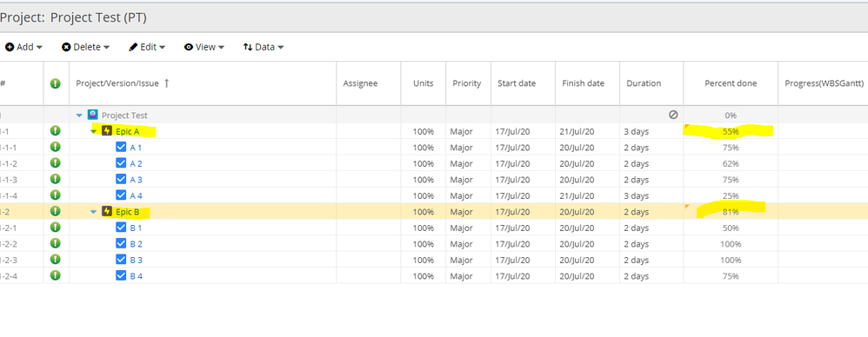The image size is (868, 337).
Task: Click the green status icon in the B 4 row
Action: [56, 275]
